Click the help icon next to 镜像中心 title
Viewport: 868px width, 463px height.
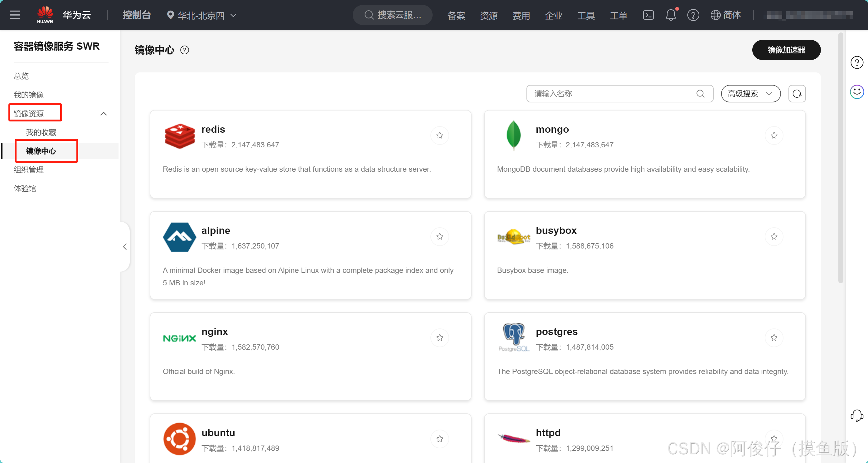(185, 50)
